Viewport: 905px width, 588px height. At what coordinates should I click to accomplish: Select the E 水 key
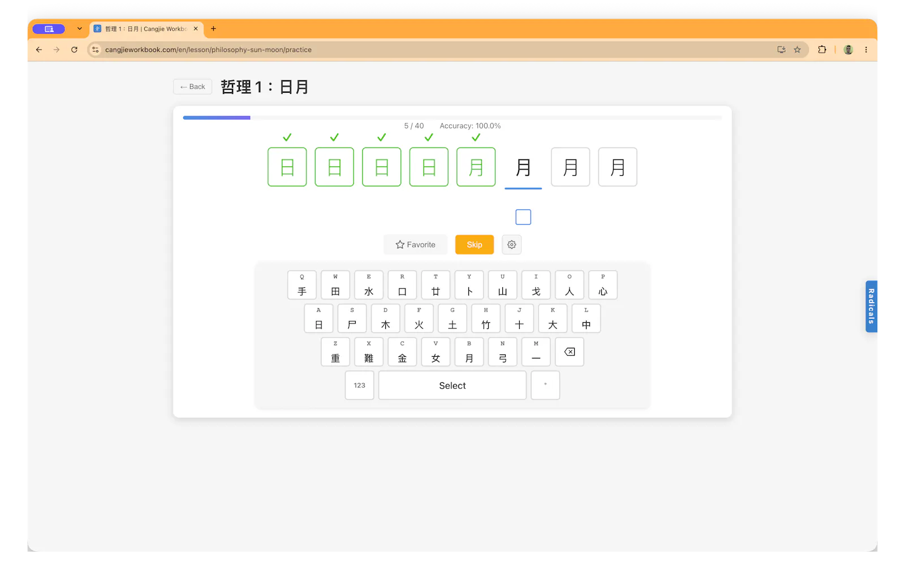click(369, 285)
